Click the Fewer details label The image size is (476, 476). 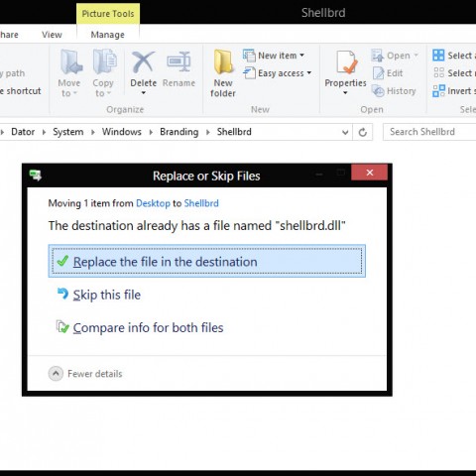[95, 374]
